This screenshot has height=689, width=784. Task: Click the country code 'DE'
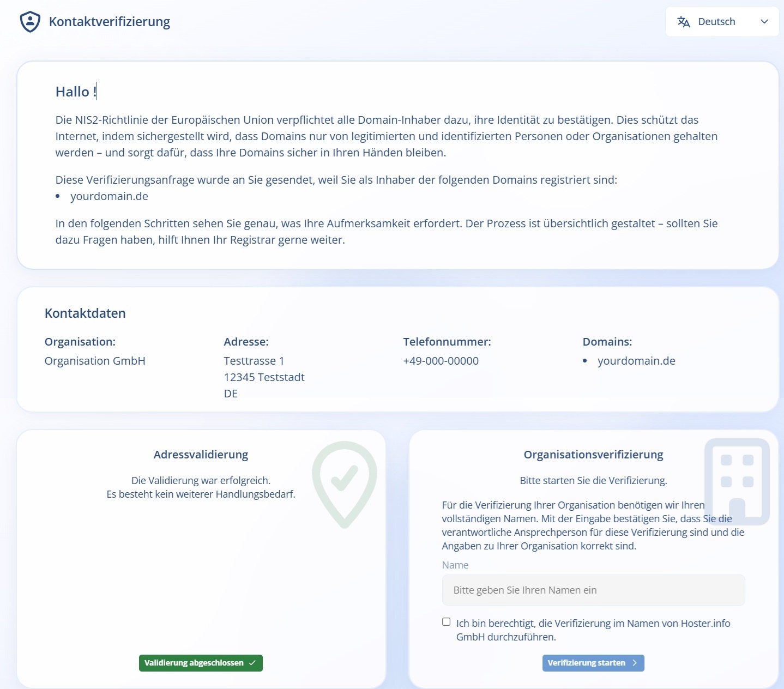click(x=231, y=394)
